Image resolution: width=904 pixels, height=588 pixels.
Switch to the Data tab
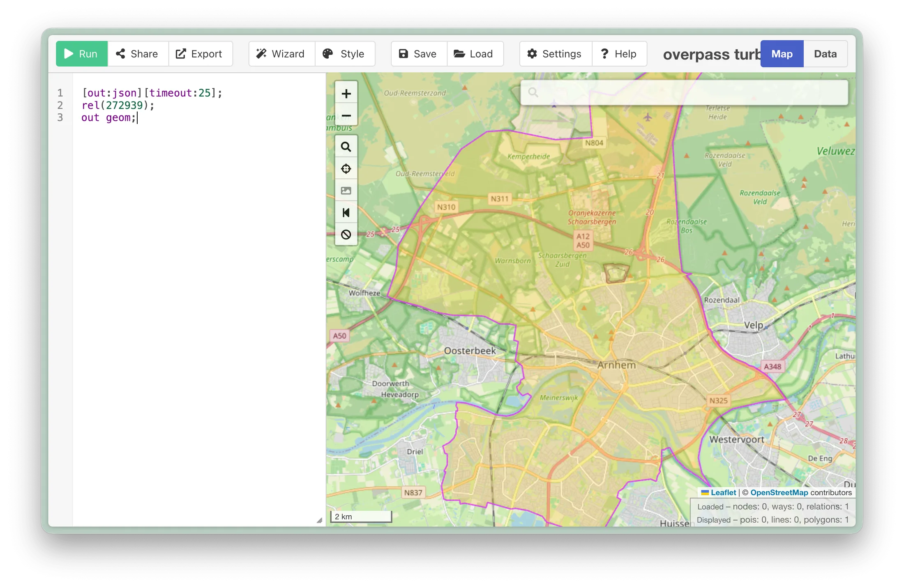pyautogui.click(x=825, y=54)
